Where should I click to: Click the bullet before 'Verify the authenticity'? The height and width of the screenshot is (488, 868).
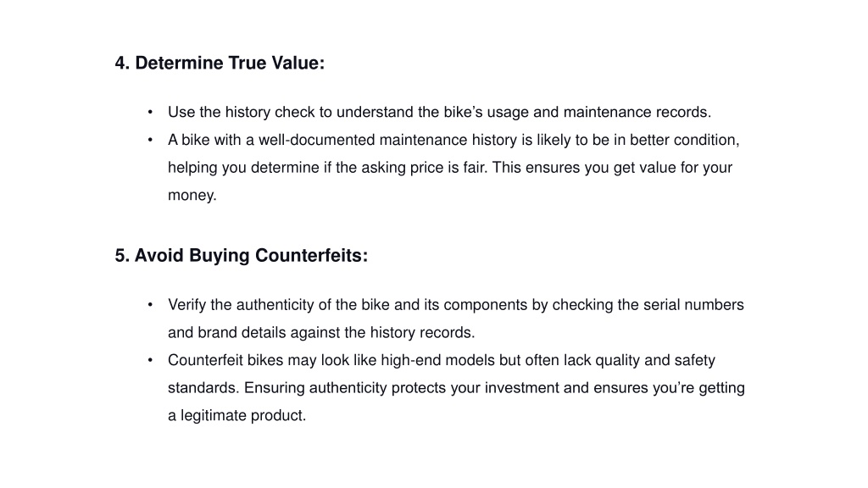(x=150, y=305)
